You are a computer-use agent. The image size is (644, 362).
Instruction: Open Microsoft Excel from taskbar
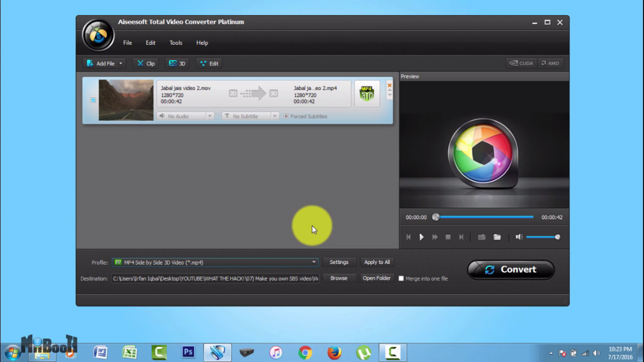point(130,353)
